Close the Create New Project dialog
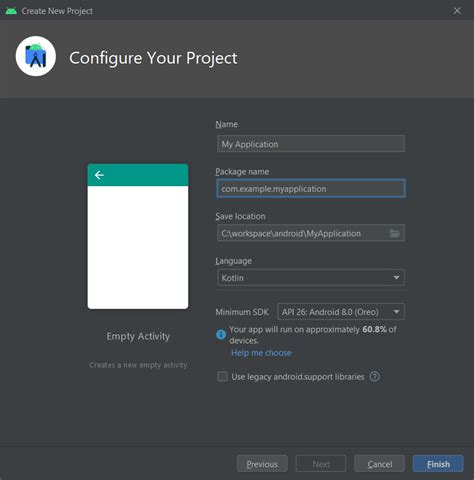The image size is (474, 480). (457, 11)
